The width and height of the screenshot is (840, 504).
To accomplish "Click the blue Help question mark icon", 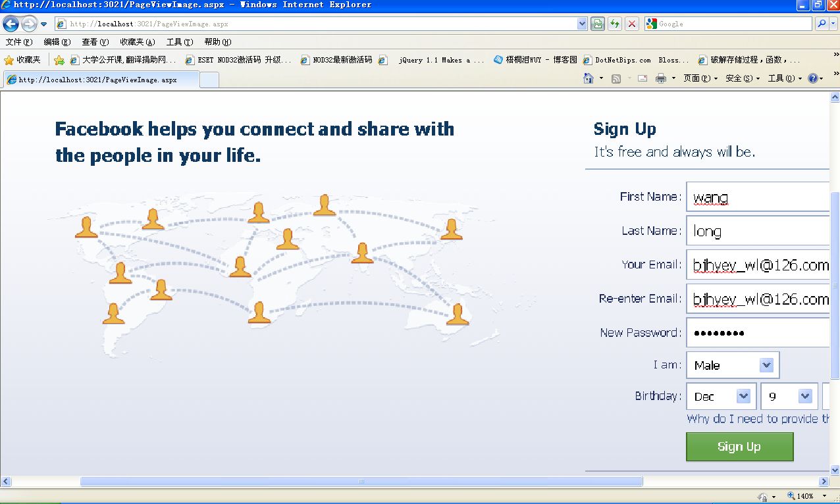I will tap(813, 78).
